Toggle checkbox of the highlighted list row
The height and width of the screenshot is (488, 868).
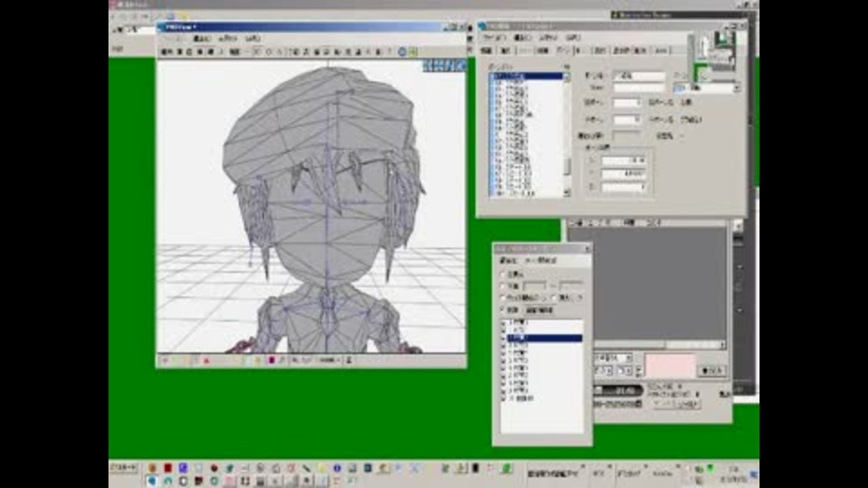tap(504, 337)
